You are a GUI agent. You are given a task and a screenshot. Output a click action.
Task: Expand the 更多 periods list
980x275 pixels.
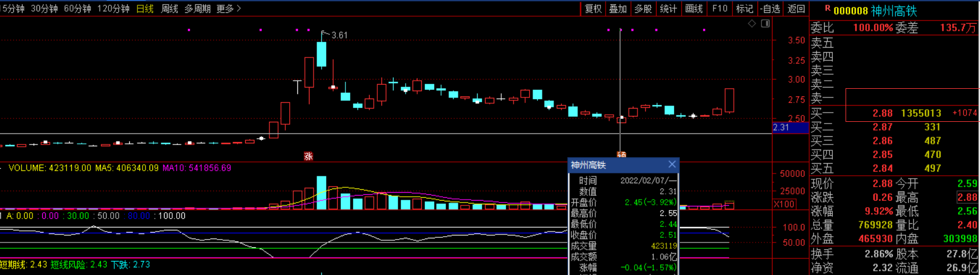coord(228,9)
